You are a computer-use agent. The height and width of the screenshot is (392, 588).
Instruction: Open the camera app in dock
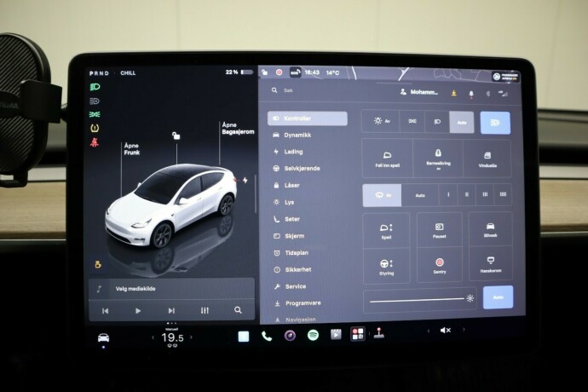(x=290, y=336)
